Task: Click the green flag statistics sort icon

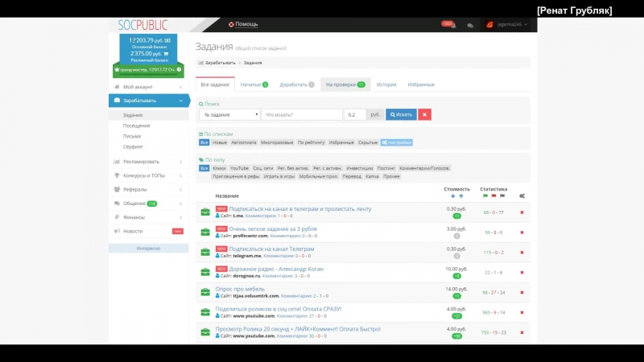Action: coord(485,196)
